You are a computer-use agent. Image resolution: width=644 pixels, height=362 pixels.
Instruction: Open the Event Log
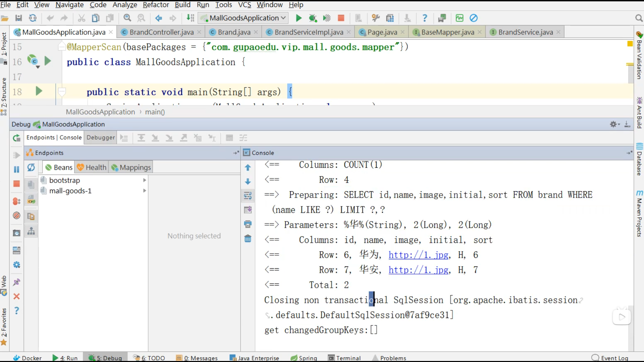click(x=610, y=358)
